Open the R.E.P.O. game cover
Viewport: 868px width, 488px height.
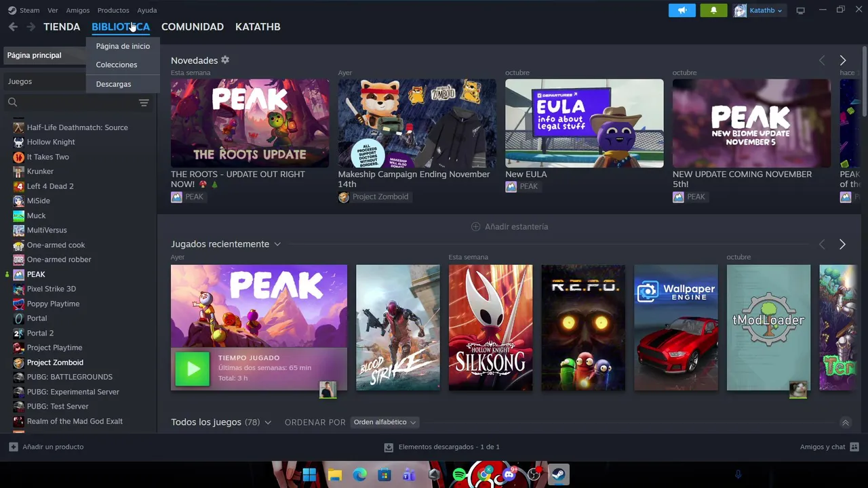click(x=583, y=327)
